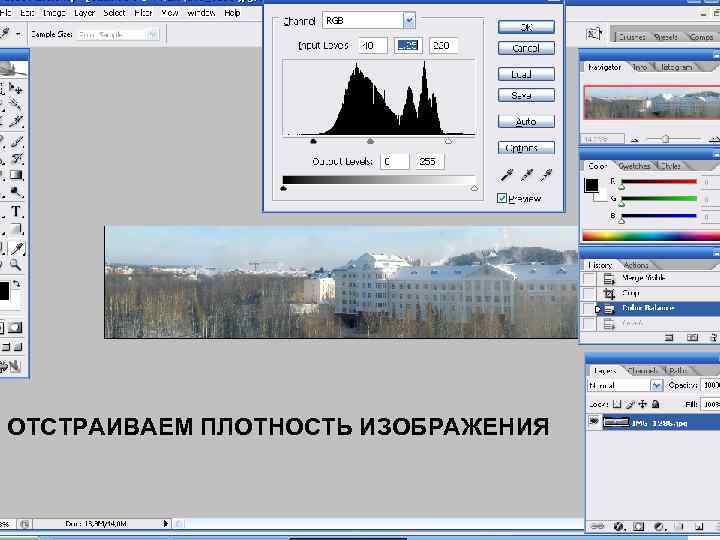The height and width of the screenshot is (540, 720).
Task: Click the Navigator panorama thumbnail
Action: [x=652, y=102]
